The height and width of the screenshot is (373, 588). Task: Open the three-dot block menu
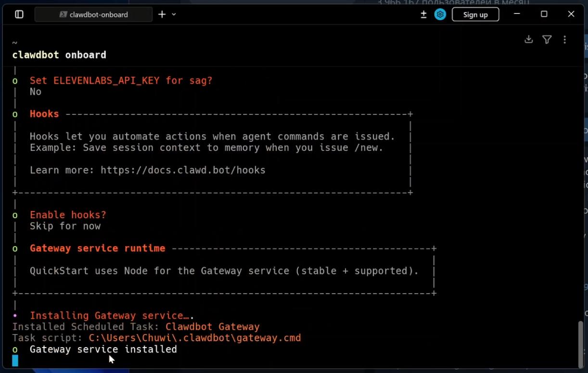[564, 39]
